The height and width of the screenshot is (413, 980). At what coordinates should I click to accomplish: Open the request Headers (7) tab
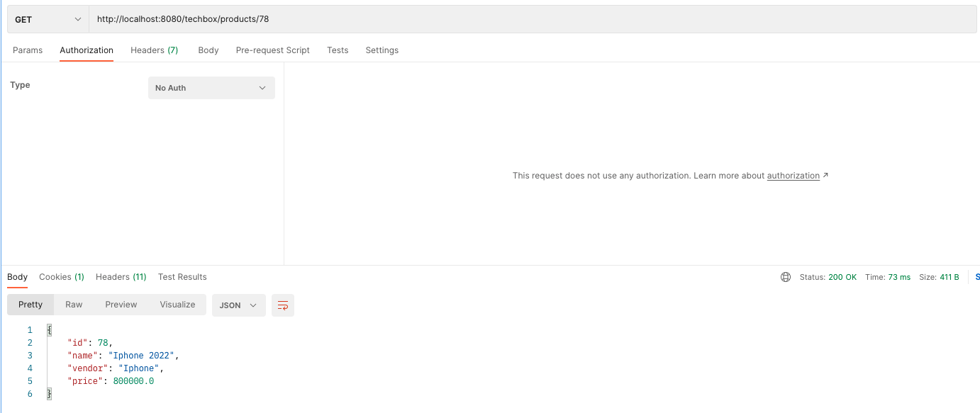154,50
